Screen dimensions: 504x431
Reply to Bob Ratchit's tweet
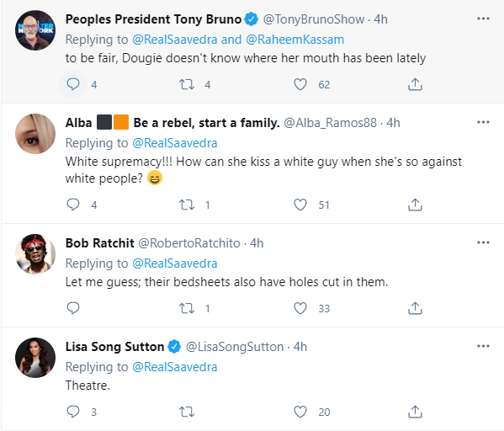[x=73, y=308]
